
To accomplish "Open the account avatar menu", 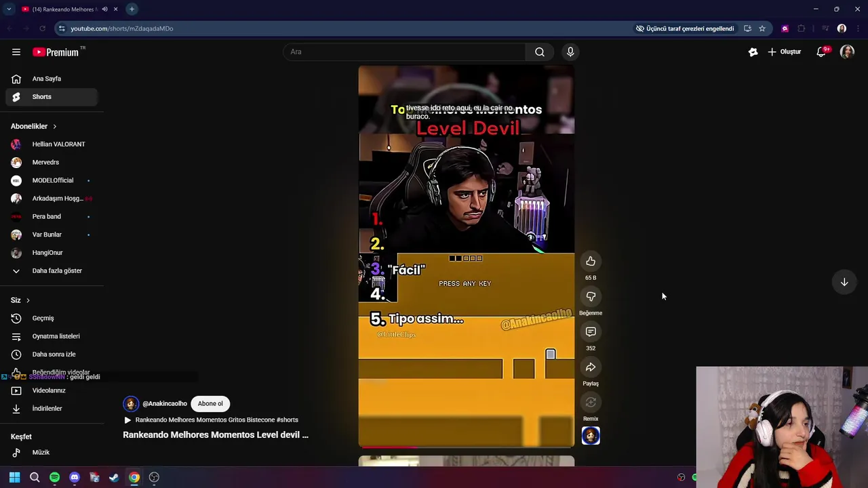I will point(847,52).
